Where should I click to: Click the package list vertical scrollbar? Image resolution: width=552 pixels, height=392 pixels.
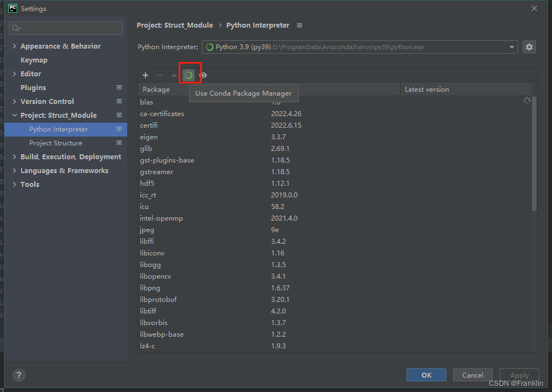click(x=534, y=154)
